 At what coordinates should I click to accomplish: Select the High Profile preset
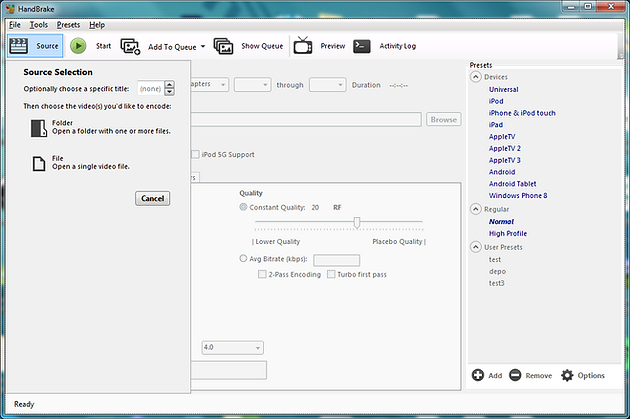tap(507, 233)
